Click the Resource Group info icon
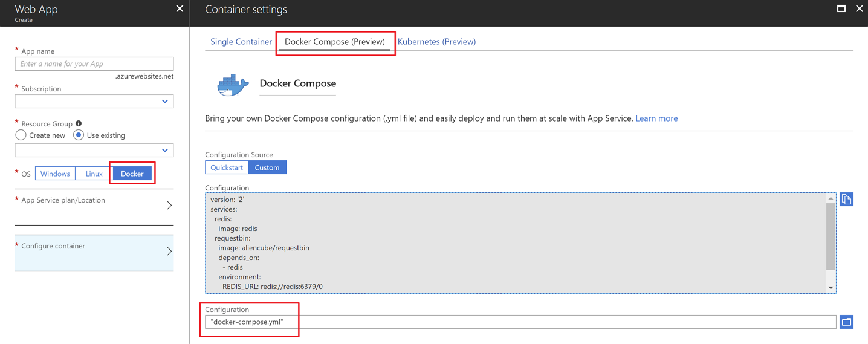Viewport: 868px width, 344px height. pos(79,123)
